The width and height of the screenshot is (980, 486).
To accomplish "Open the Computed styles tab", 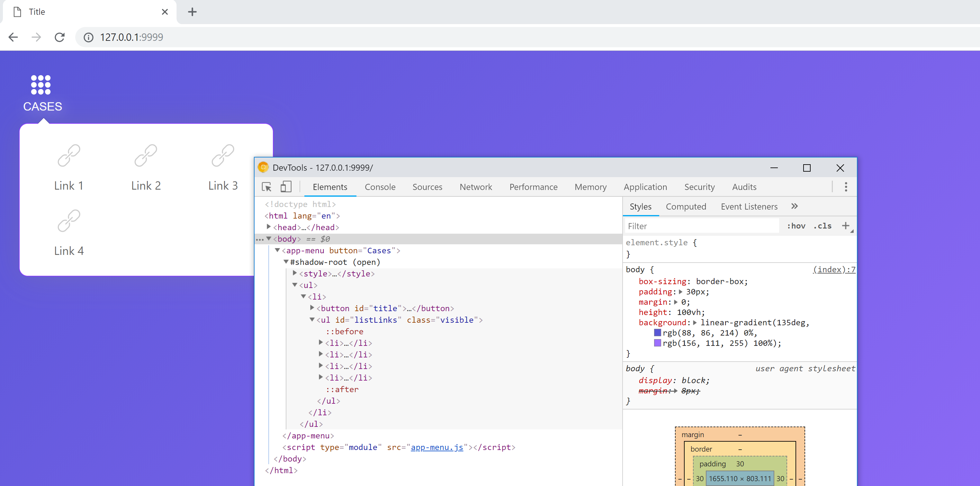I will point(686,206).
